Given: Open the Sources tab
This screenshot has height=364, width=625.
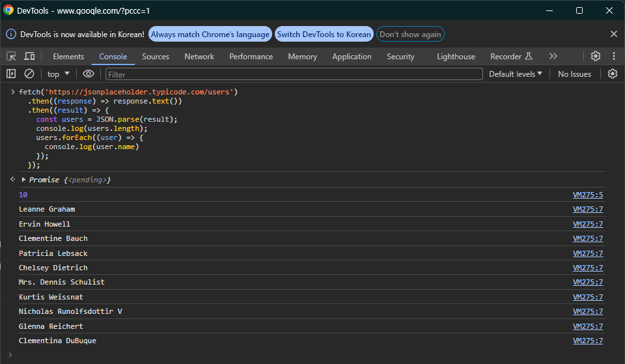Looking at the screenshot, I should click(x=156, y=57).
